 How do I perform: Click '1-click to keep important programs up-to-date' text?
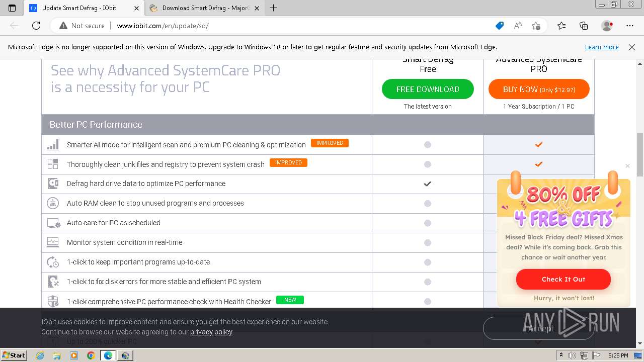(x=138, y=262)
